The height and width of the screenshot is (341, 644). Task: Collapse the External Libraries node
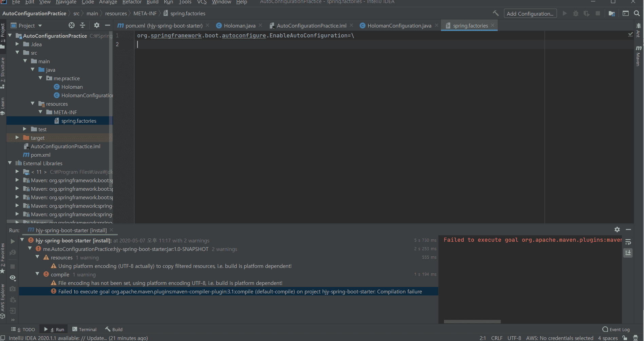(x=10, y=163)
